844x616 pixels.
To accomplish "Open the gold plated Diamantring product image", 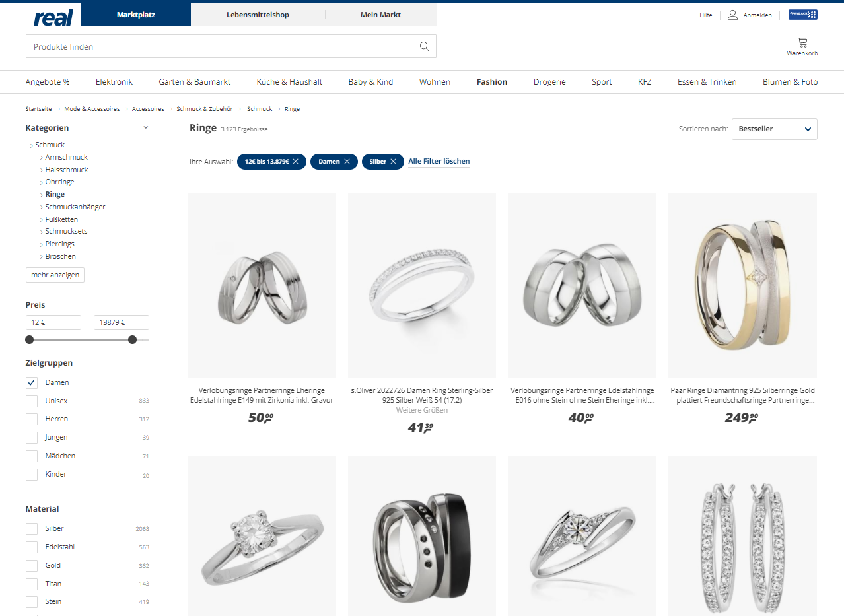I will 742,285.
